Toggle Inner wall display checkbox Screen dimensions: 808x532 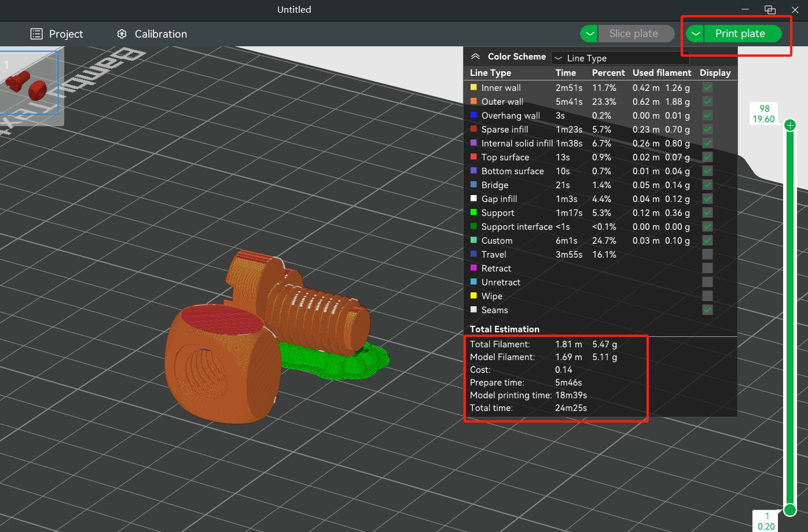pos(707,87)
